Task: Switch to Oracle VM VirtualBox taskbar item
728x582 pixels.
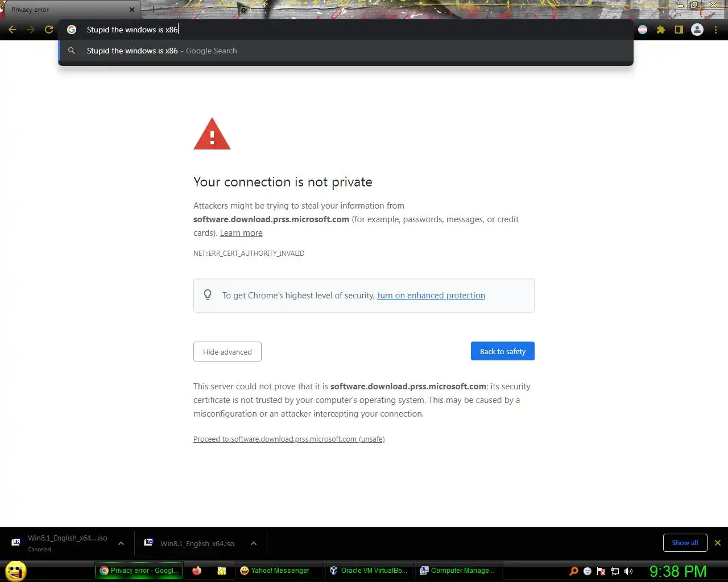Action: [370, 571]
